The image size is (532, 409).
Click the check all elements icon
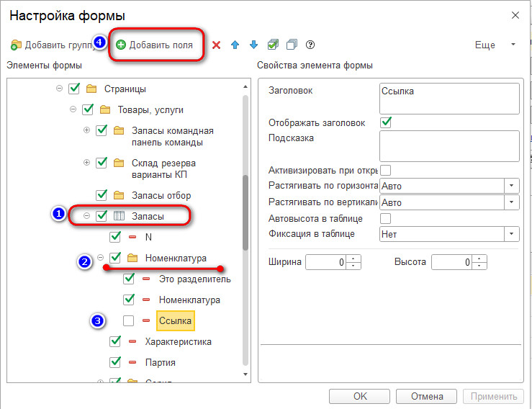pos(273,45)
